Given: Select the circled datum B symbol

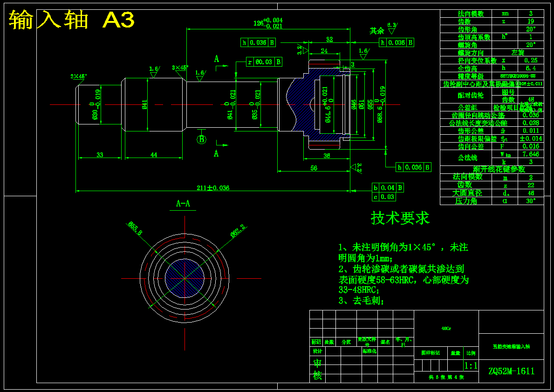Looking at the screenshot, I should click(x=201, y=140).
